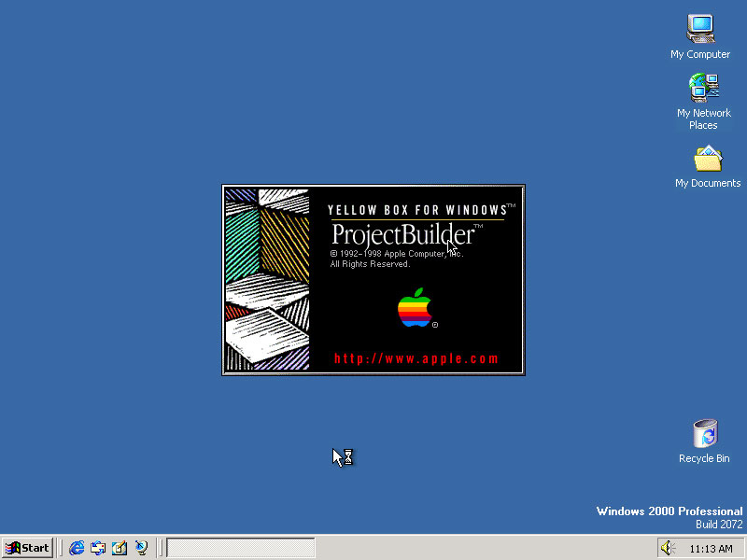
Task: Click the http://www.apple.com text on splash
Action: 416,358
